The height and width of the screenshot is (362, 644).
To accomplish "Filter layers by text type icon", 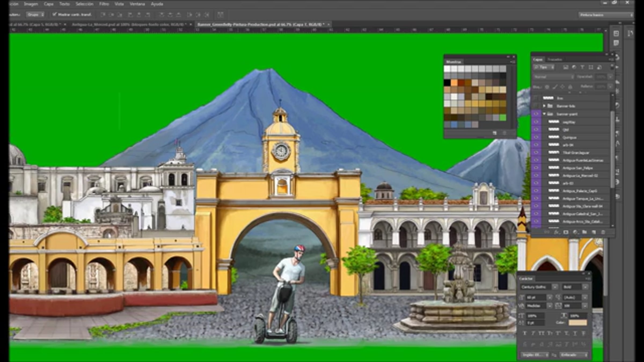I will click(582, 67).
